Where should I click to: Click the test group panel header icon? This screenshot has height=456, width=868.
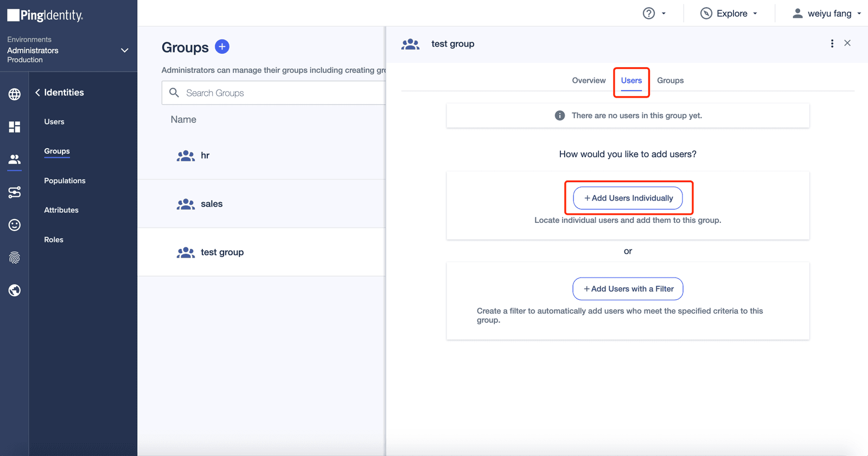coord(410,44)
